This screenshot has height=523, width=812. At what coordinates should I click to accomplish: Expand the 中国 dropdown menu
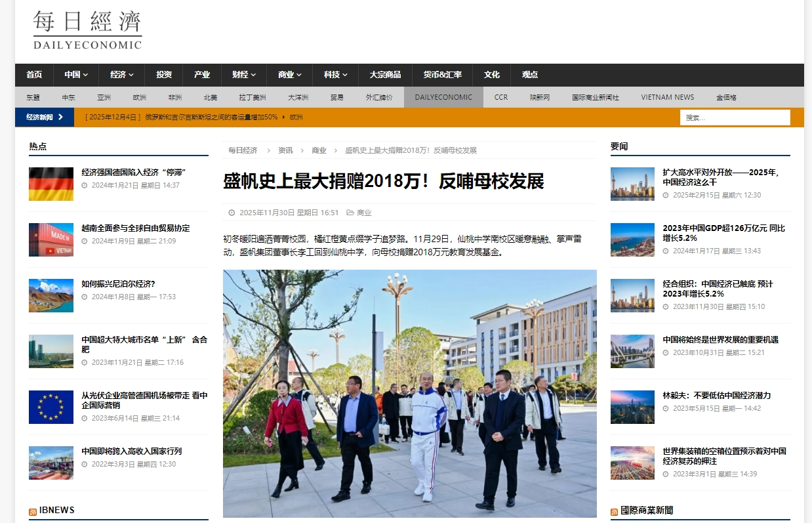coord(76,75)
